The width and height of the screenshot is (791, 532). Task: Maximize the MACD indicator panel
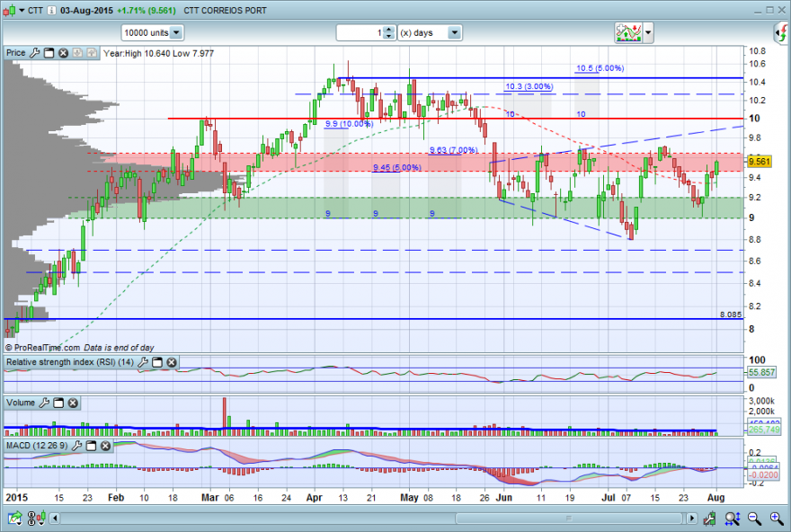coord(91,446)
